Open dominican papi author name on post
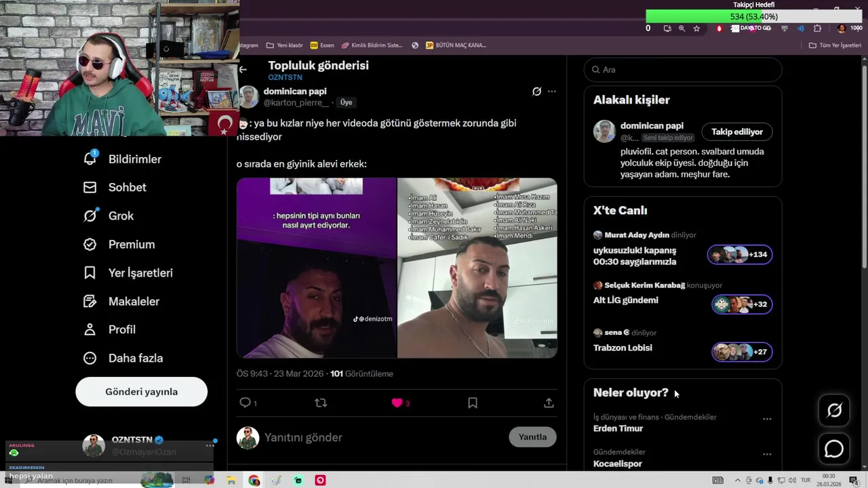This screenshot has width=868, height=488. tap(295, 91)
